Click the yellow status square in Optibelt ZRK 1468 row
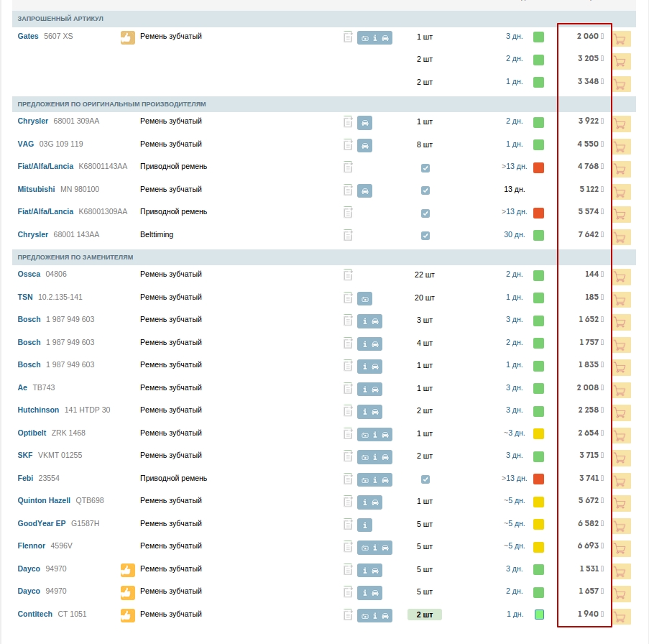Image resolution: width=649 pixels, height=644 pixels. [x=538, y=433]
